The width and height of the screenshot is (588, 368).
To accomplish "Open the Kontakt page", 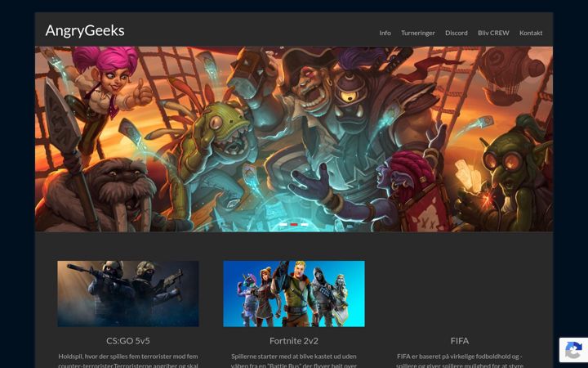I will point(531,33).
